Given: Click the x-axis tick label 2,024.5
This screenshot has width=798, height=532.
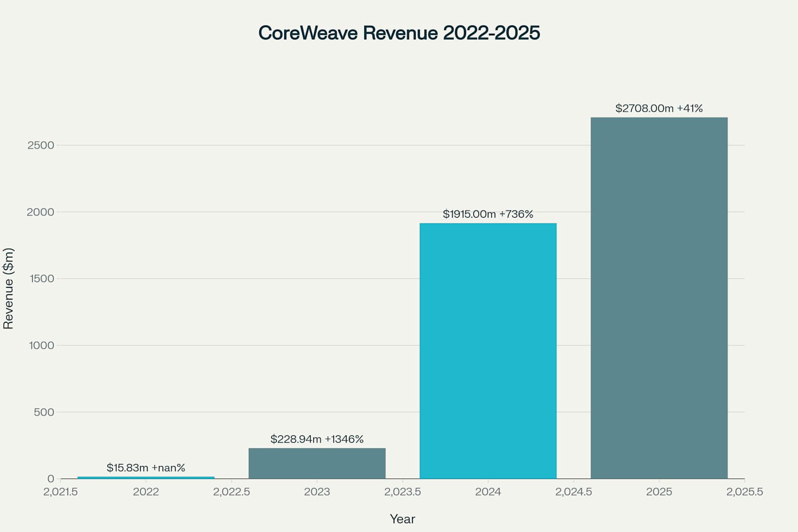Looking at the screenshot, I should (574, 491).
